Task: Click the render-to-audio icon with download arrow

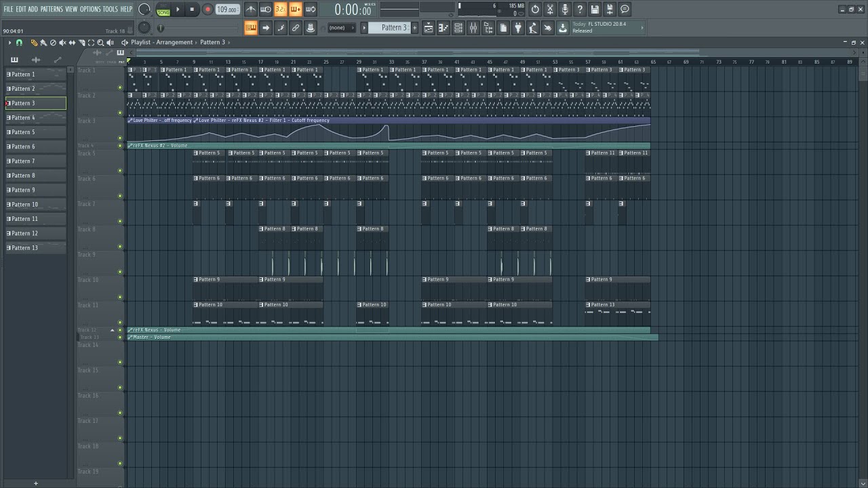Action: [x=563, y=28]
